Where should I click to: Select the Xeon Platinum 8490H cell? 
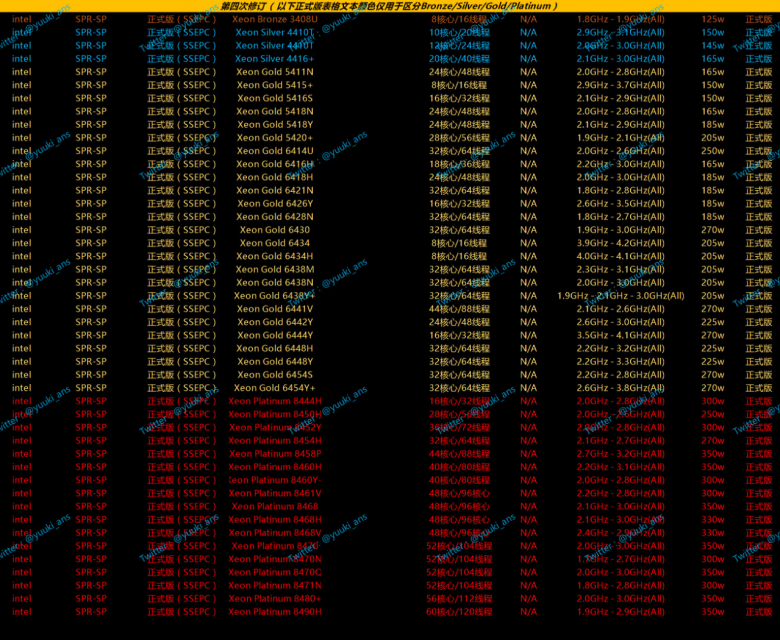click(275, 612)
